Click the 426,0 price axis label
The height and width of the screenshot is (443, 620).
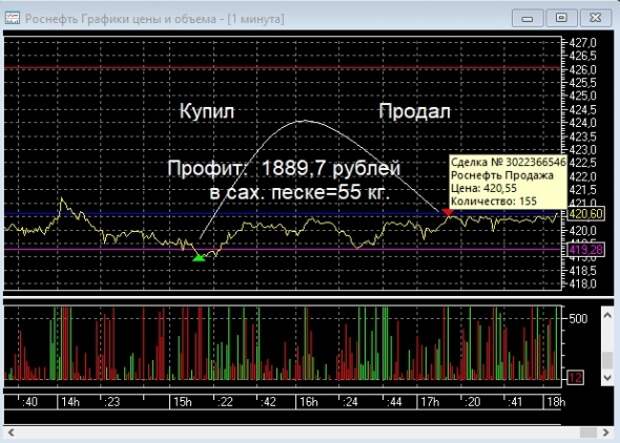point(582,70)
